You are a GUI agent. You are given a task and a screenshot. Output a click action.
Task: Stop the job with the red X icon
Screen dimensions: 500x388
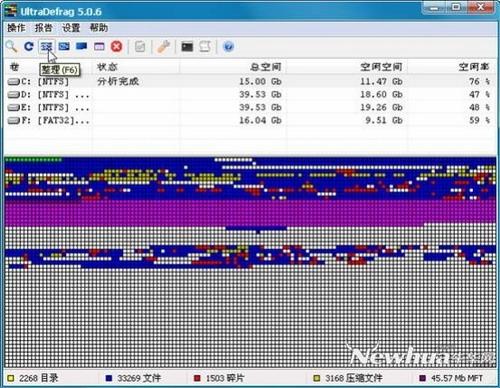(117, 46)
